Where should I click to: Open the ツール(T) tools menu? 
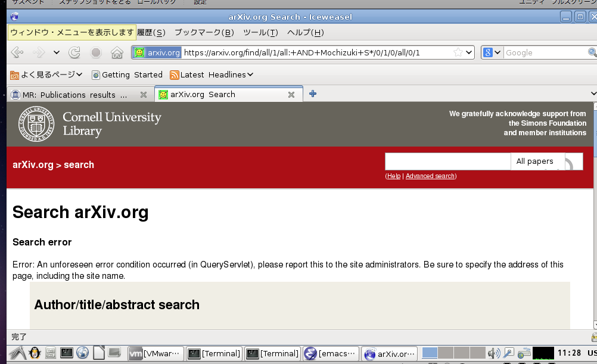260,32
